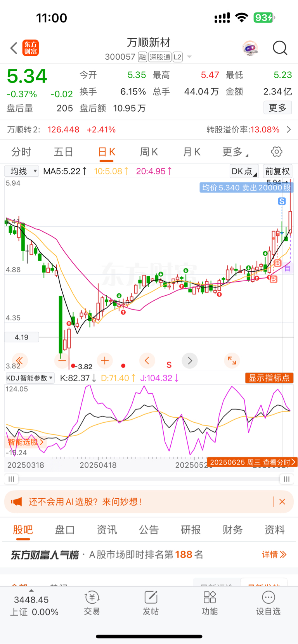298x644 pixels.
Task: Open DK点 dropdown
Action: [x=244, y=171]
